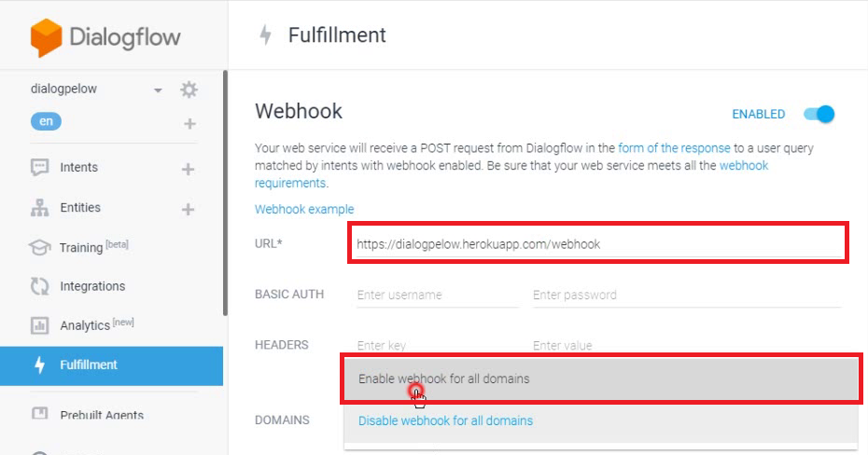Screen dimensions: 868x455
Task: Click the webhook URL input field
Action: click(x=597, y=244)
